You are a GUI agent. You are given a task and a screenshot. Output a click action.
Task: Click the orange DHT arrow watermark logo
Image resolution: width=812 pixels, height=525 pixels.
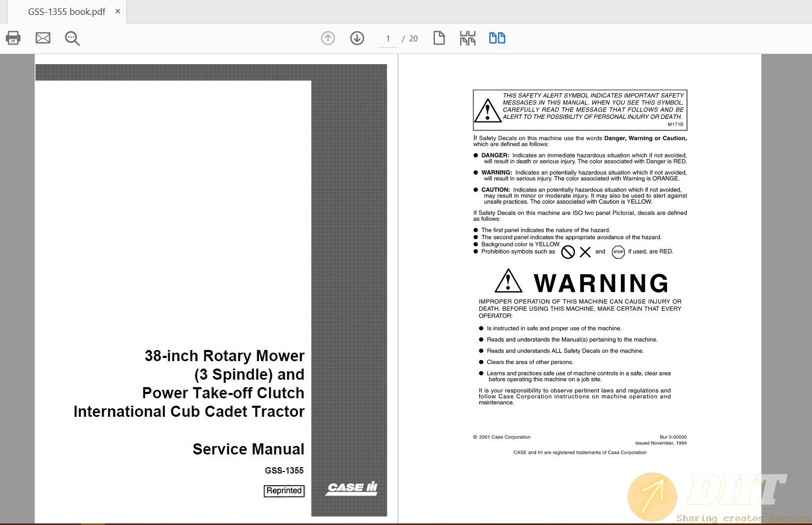click(652, 497)
